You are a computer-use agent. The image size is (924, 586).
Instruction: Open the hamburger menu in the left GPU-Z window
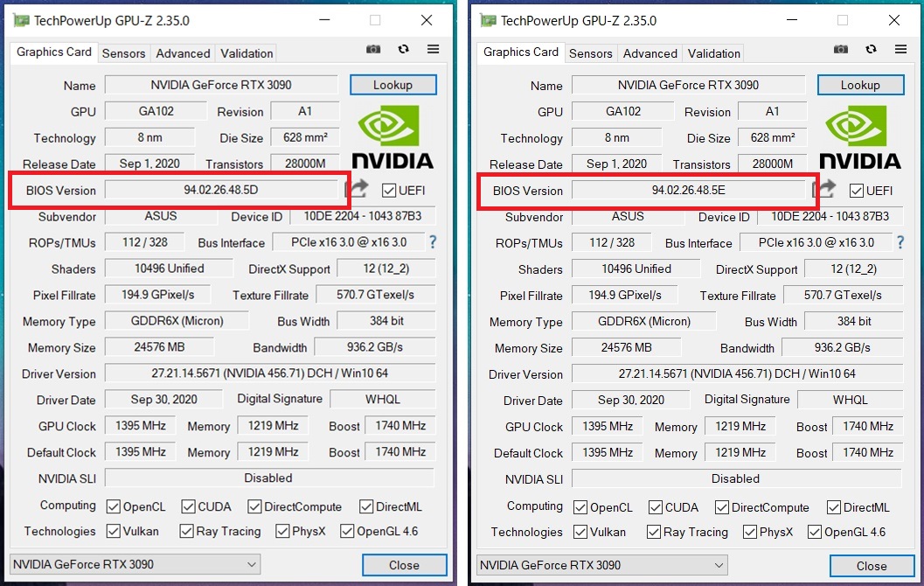pos(433,49)
